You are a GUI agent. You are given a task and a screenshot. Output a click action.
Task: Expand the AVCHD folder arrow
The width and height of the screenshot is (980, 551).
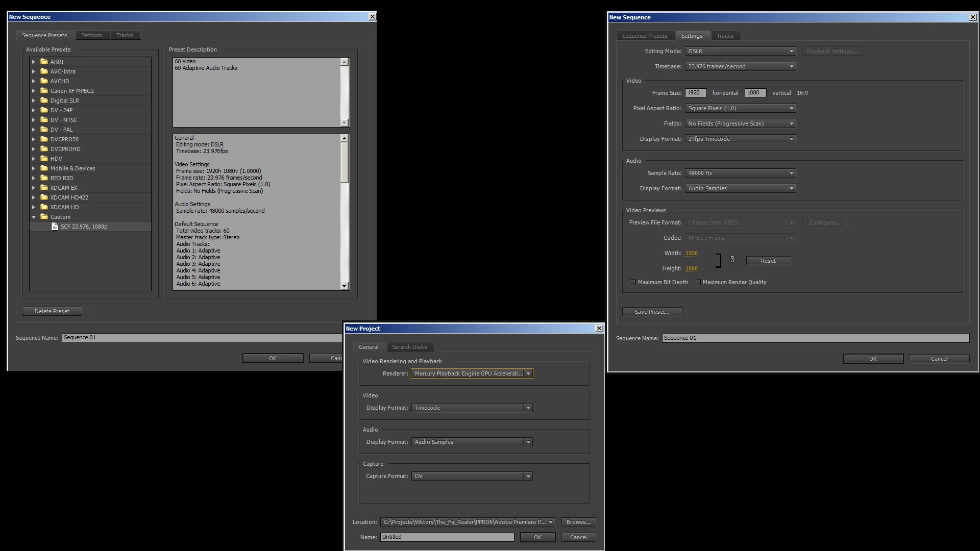click(34, 81)
